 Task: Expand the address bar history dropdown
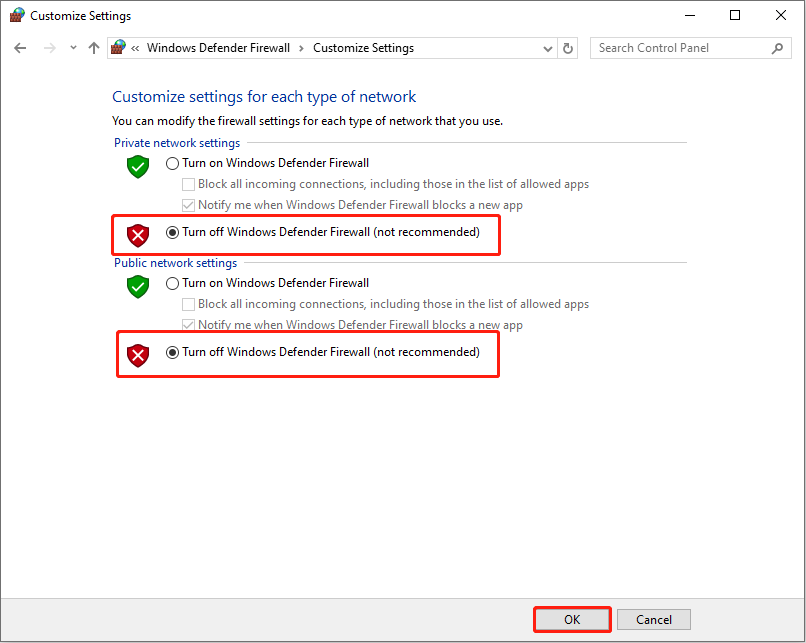click(548, 48)
